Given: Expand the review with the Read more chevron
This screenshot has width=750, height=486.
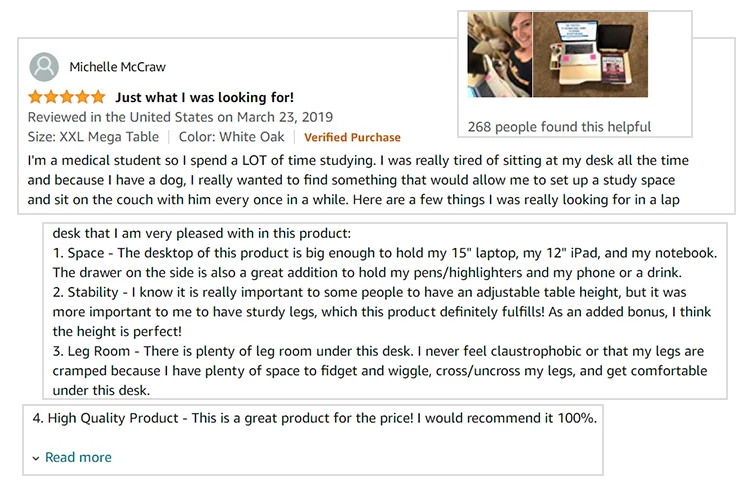Looking at the screenshot, I should pos(36,458).
